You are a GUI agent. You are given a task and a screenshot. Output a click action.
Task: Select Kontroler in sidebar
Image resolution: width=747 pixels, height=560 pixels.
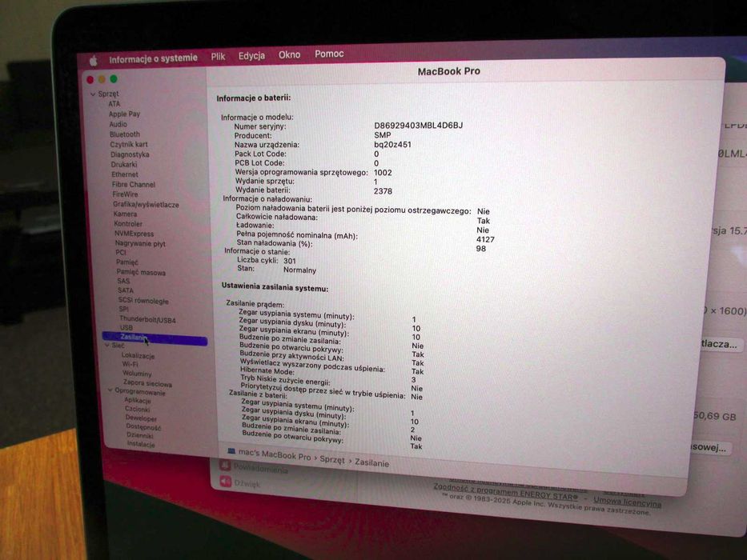tap(128, 223)
